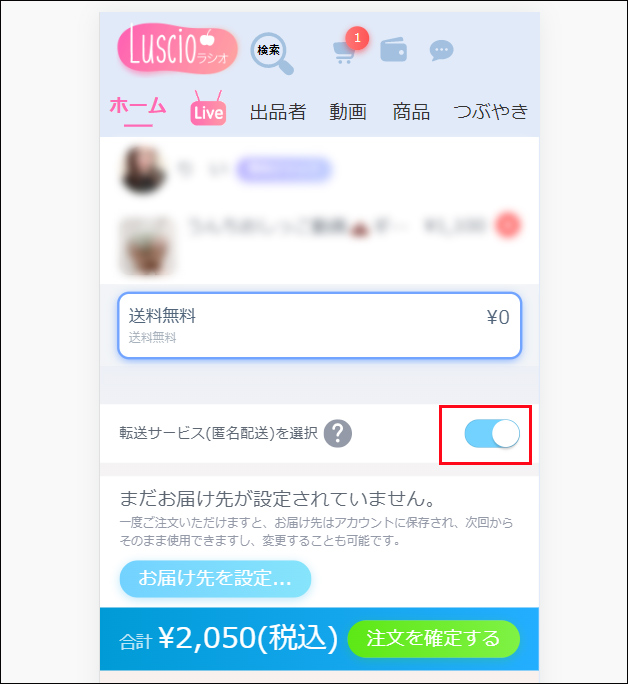Click the blurred seller avatar thumbnail
628x684 pixels.
pyautogui.click(x=143, y=170)
